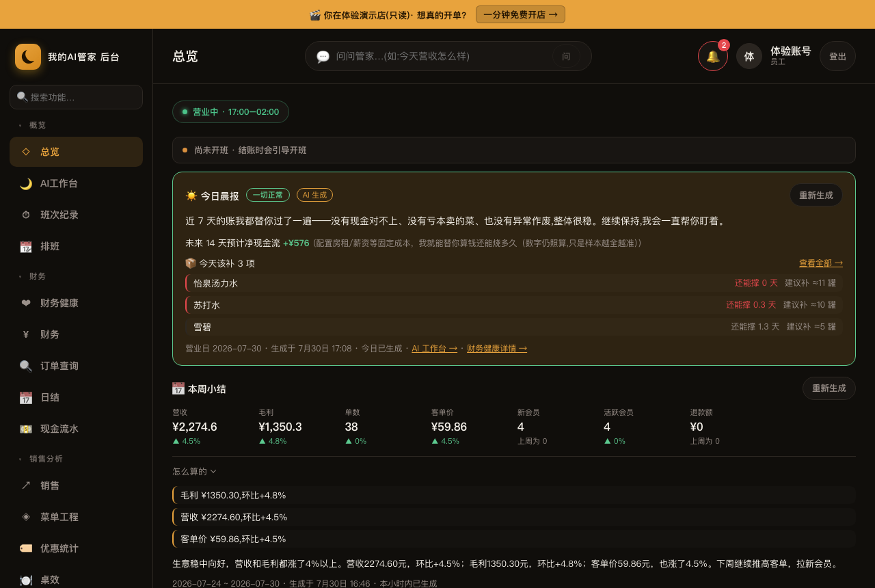Click the 客单价 ¥59.86,环比+4.5% row
The width and height of the screenshot is (875, 588).
514,539
